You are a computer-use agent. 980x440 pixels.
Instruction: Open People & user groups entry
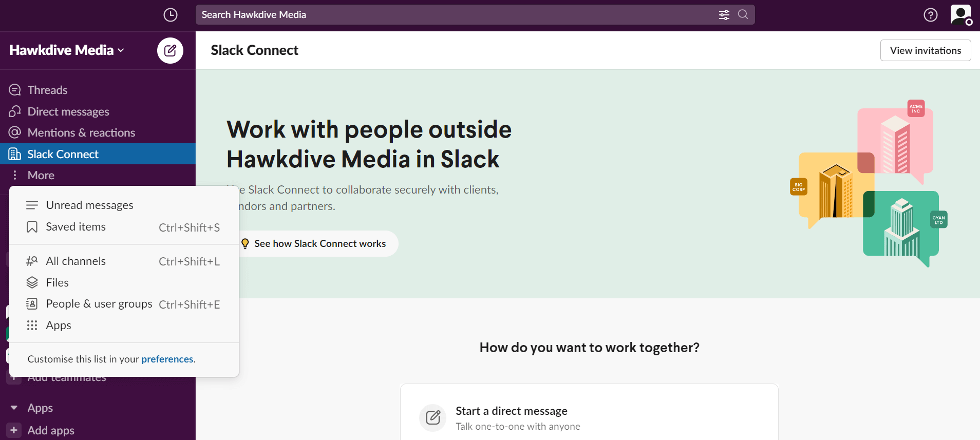[124, 304]
